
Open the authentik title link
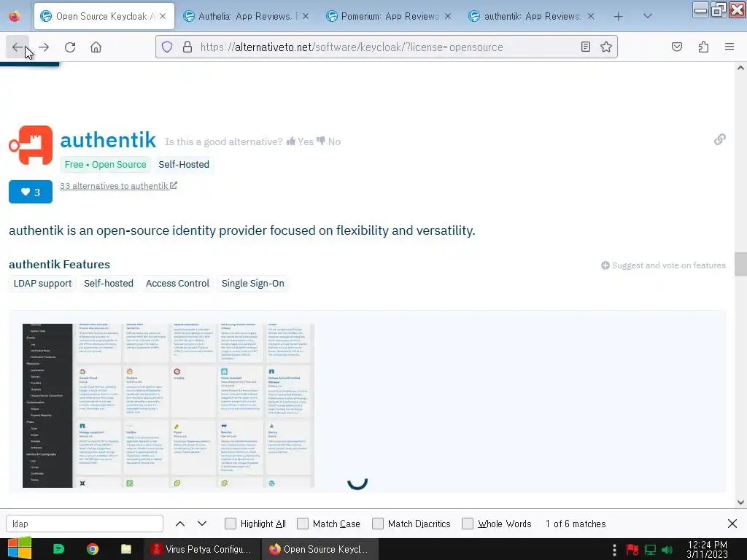pos(108,140)
